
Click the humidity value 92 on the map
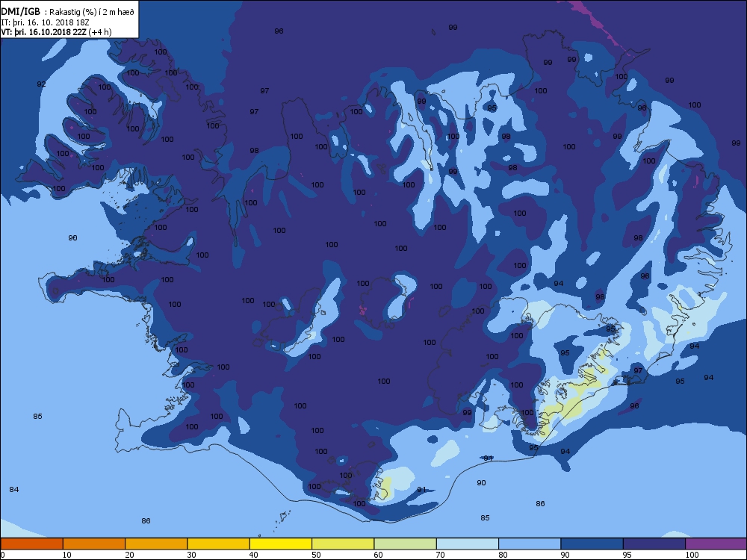tap(41, 84)
